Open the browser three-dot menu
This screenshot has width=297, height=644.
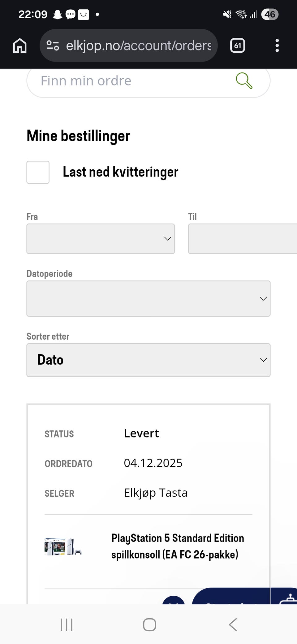(277, 46)
